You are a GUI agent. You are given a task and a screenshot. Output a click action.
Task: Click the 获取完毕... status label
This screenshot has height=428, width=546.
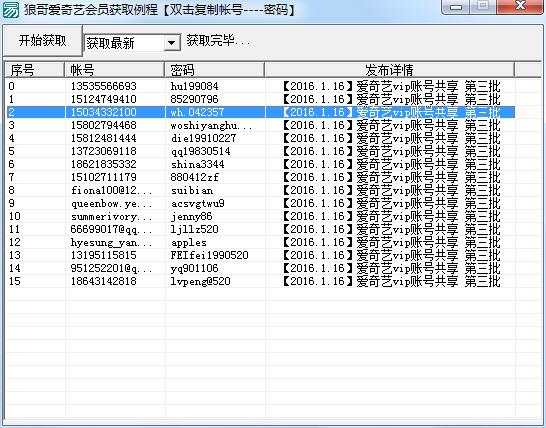[218, 41]
